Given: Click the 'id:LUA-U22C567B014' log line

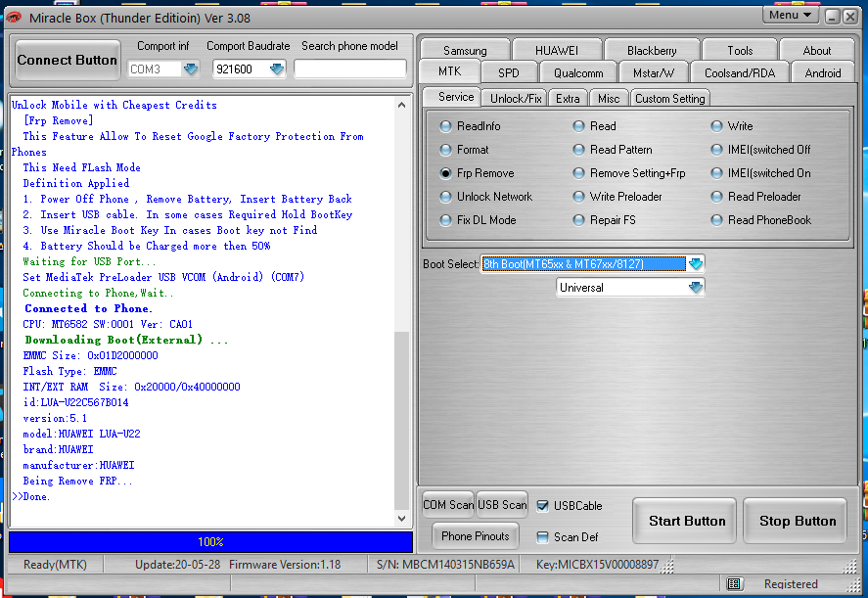Looking at the screenshot, I should (x=75, y=402).
